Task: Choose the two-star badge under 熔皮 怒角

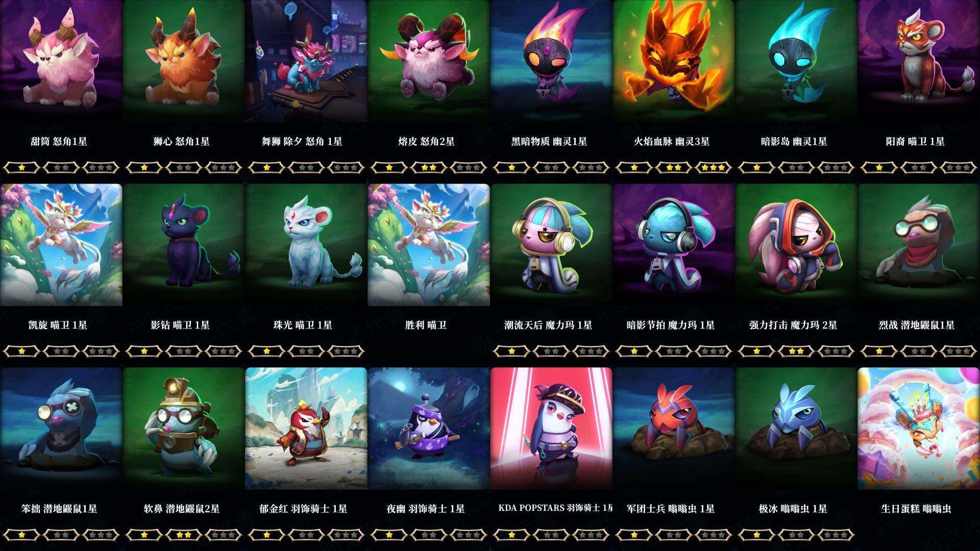Action: point(429,167)
